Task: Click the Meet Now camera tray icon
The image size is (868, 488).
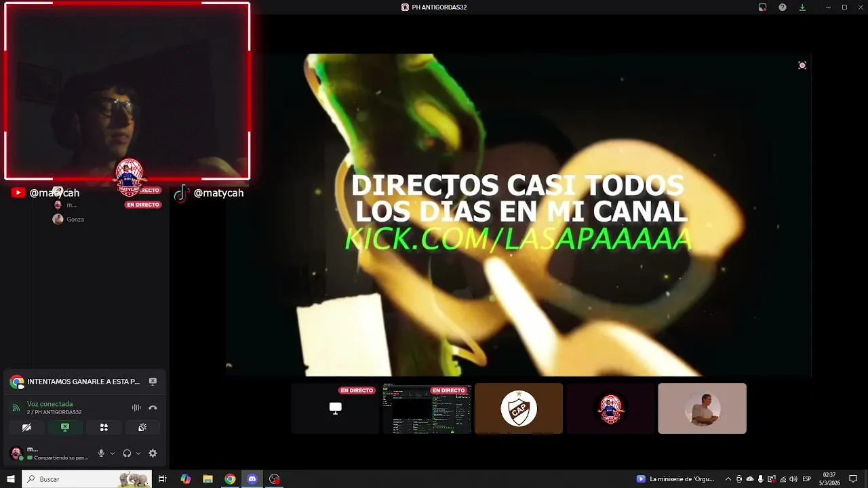Action: pos(739,479)
